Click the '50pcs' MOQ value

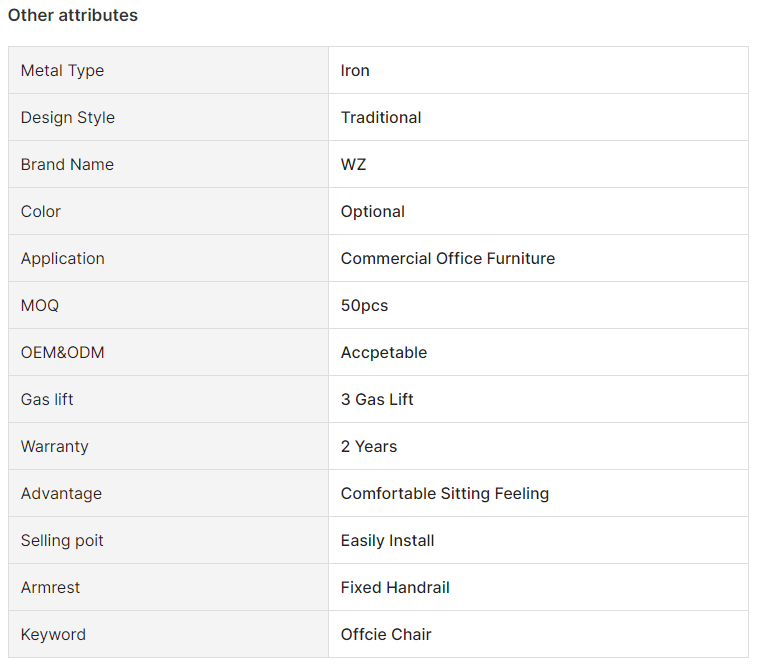(x=364, y=305)
